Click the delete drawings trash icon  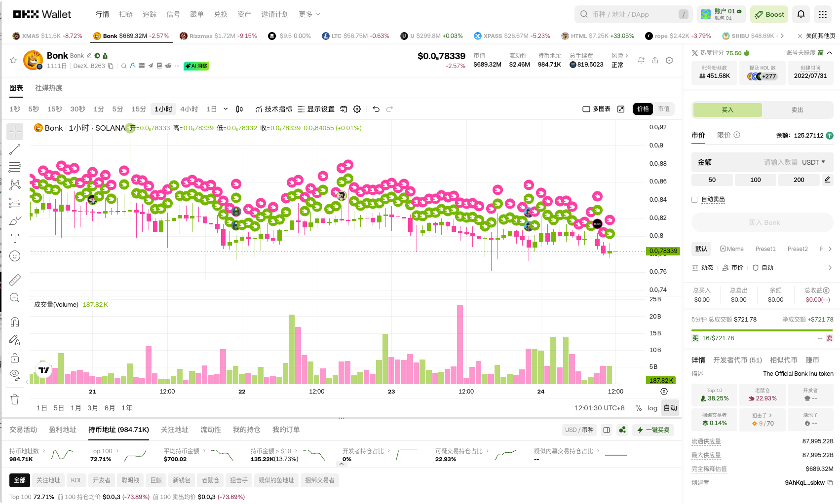point(15,399)
